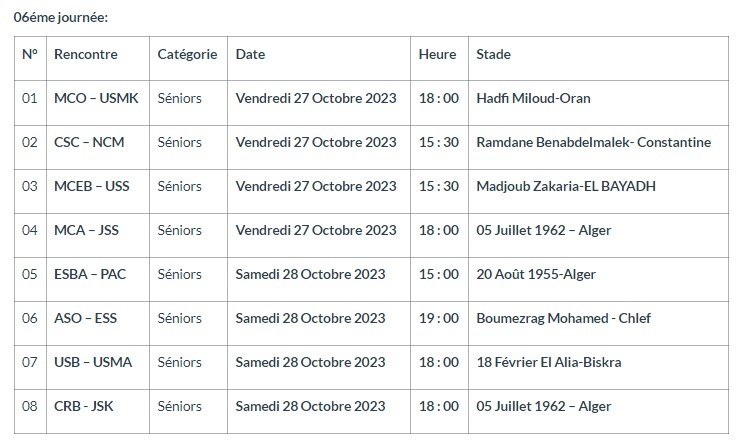Select Madjoub Zakaria-EL BAYADH stadium cell
This screenshot has width=741, height=444.
(x=571, y=186)
